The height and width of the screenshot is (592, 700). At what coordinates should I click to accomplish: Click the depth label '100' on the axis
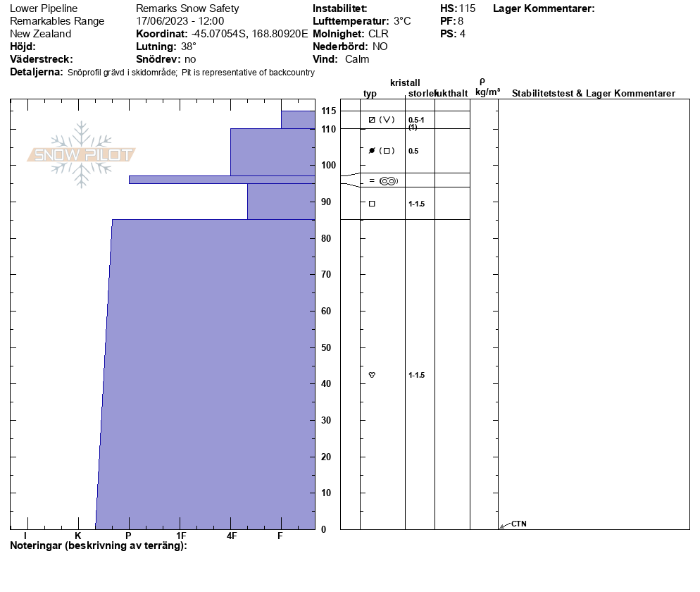(x=329, y=166)
